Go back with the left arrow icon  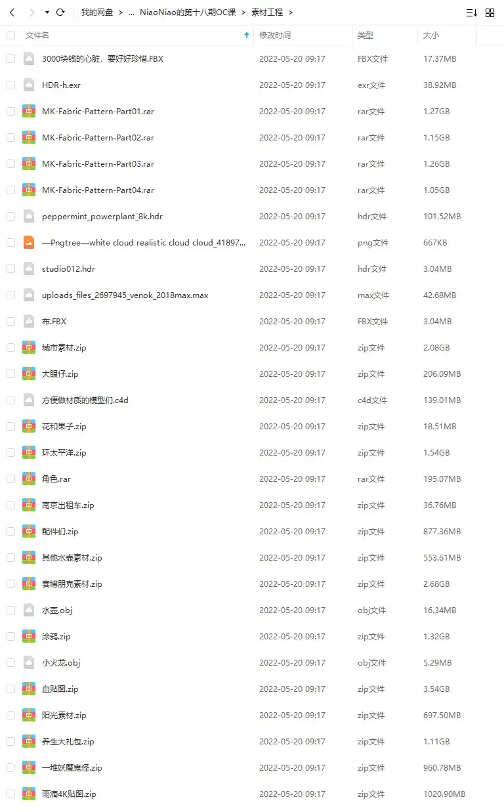click(x=12, y=12)
